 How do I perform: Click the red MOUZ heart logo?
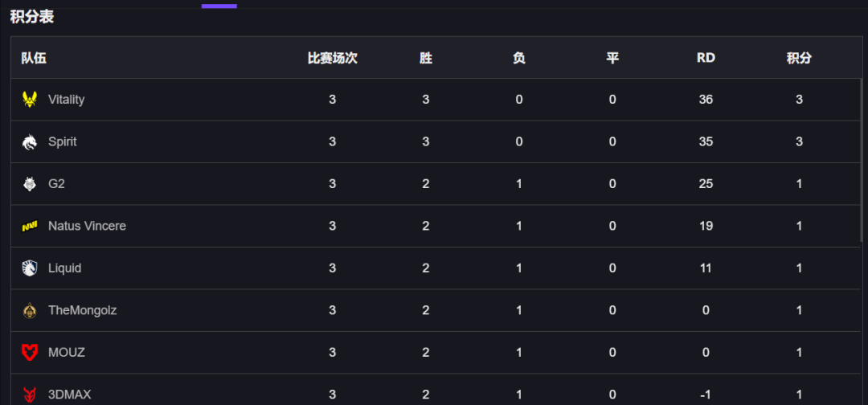30,353
